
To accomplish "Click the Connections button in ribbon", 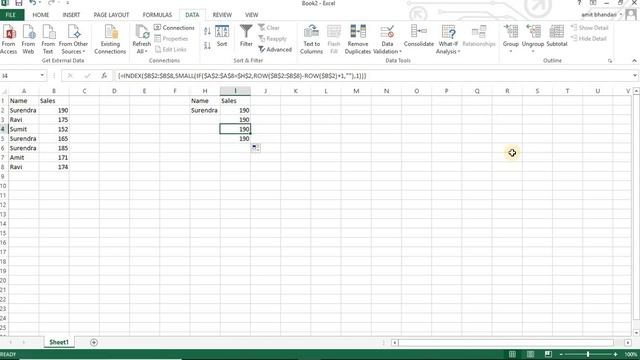I will pyautogui.click(x=174, y=28).
